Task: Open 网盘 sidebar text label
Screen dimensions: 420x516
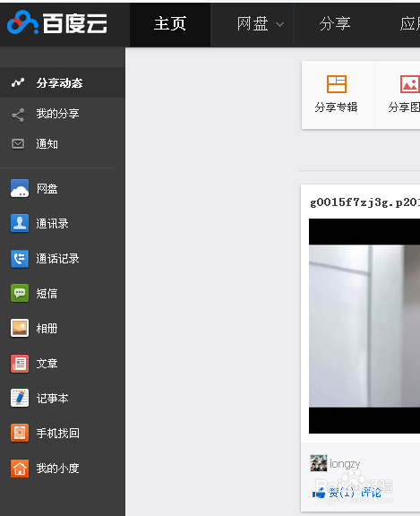Action: (47, 188)
